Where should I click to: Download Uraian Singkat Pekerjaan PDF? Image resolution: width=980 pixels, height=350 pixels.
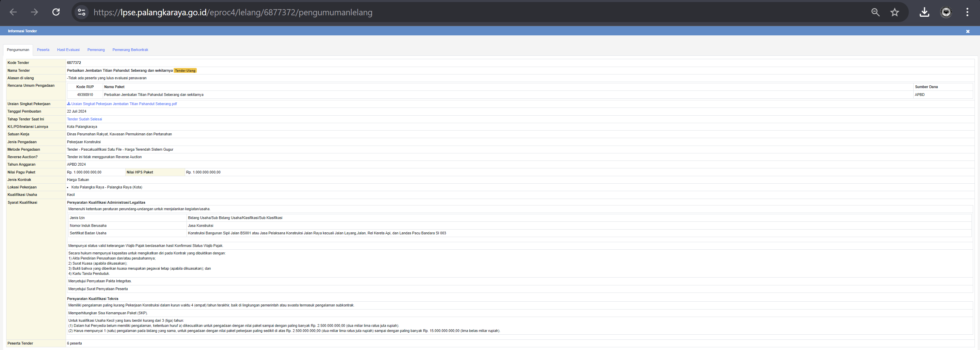tap(123, 104)
